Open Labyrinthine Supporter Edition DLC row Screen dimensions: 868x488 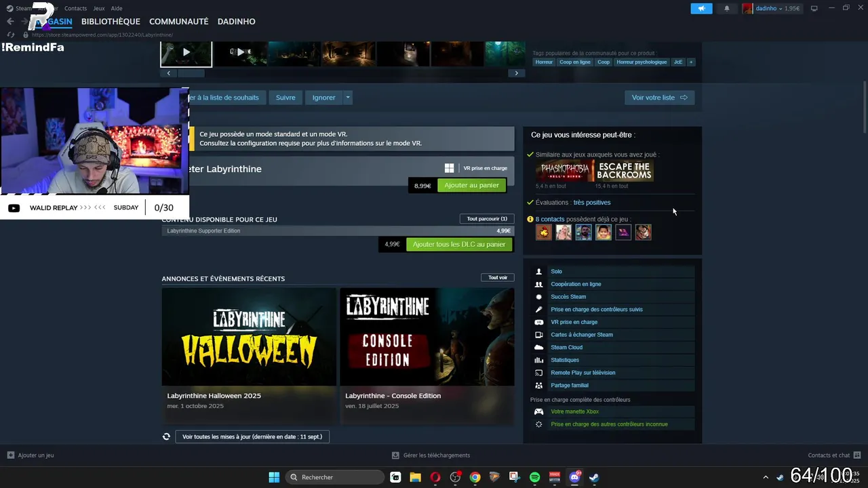(338, 231)
